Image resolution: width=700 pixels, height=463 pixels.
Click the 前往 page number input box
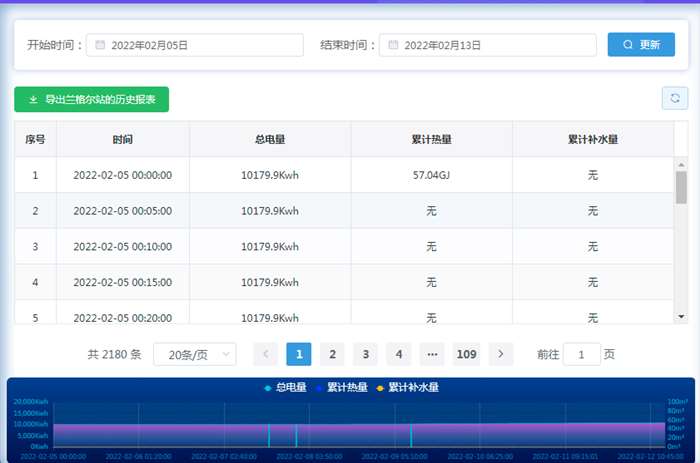point(582,354)
